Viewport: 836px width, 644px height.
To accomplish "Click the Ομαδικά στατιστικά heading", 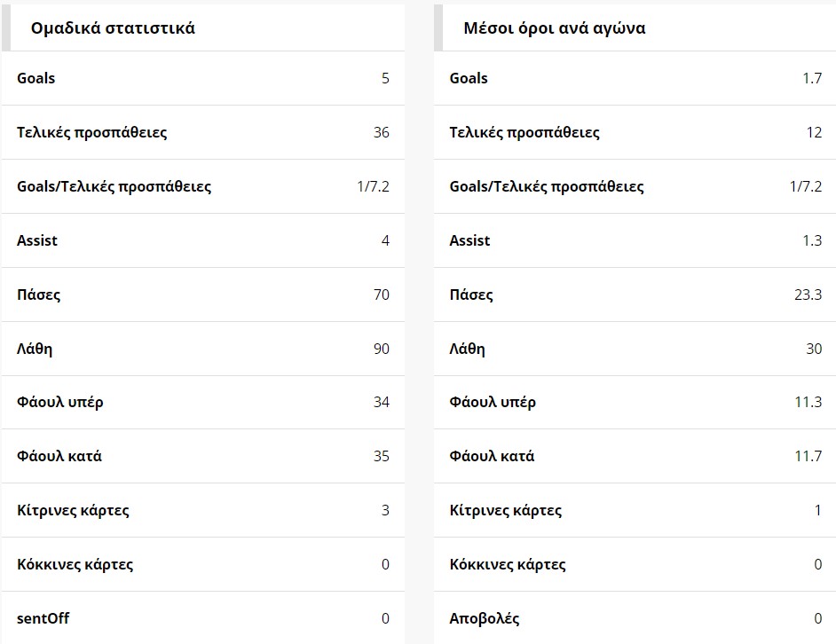I will pos(113,27).
